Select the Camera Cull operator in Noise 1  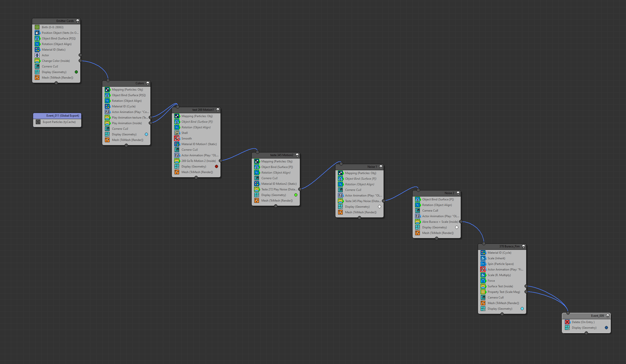click(353, 190)
